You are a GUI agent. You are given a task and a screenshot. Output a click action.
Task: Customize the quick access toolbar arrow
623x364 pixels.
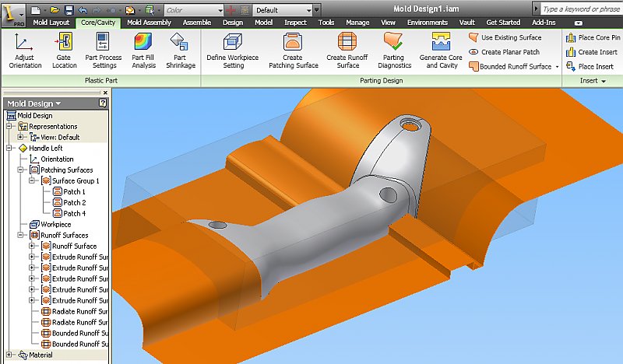(x=317, y=10)
